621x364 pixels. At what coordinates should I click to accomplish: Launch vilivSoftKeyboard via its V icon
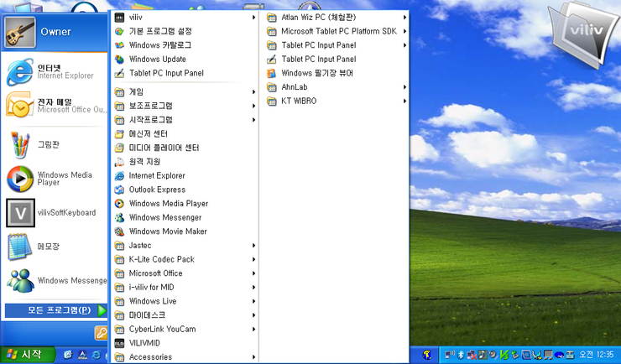(x=20, y=213)
